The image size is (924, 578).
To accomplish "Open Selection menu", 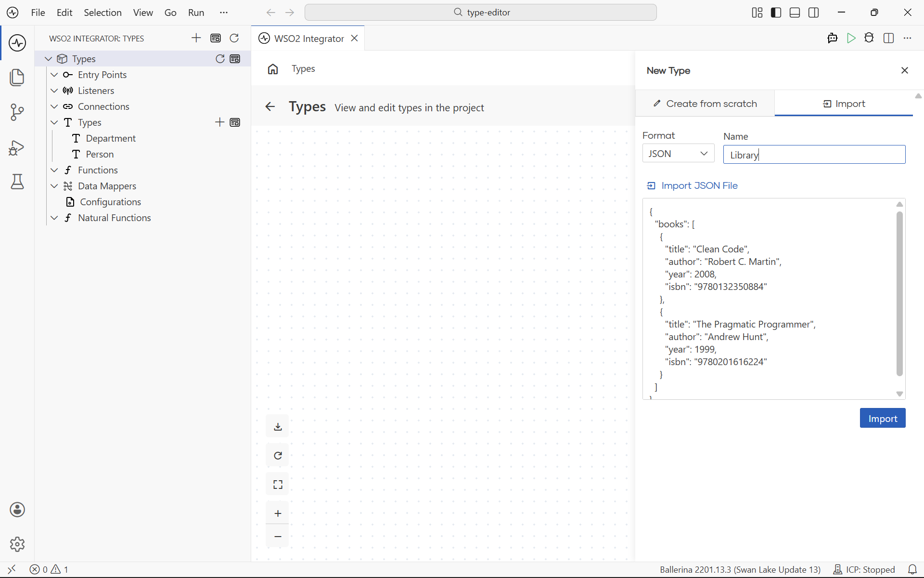I will pyautogui.click(x=103, y=13).
